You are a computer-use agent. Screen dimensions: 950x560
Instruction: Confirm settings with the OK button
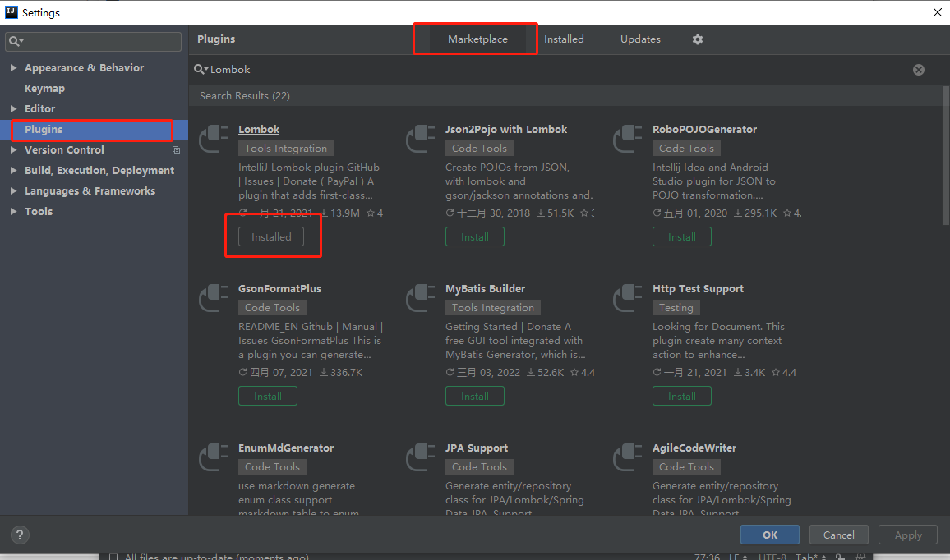click(x=769, y=535)
